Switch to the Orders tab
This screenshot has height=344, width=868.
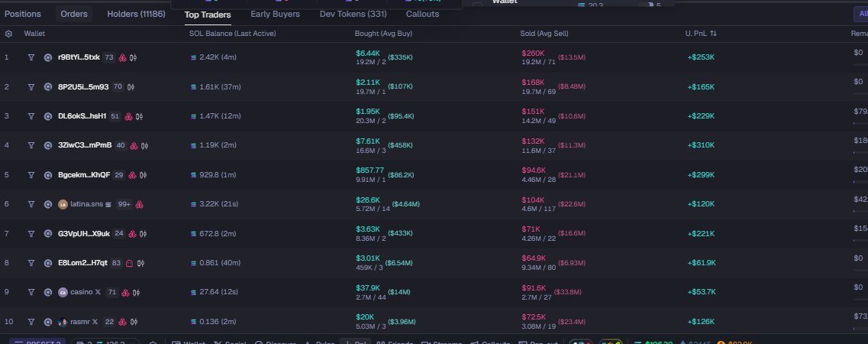coord(74,14)
